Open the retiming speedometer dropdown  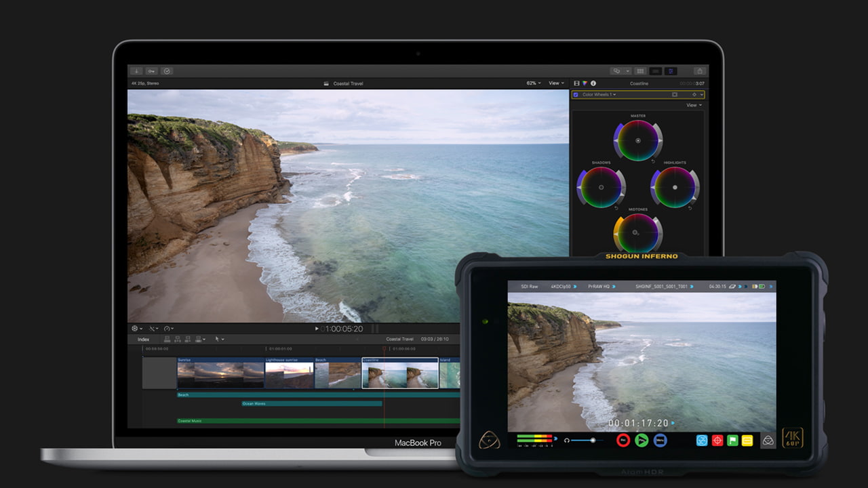point(168,329)
